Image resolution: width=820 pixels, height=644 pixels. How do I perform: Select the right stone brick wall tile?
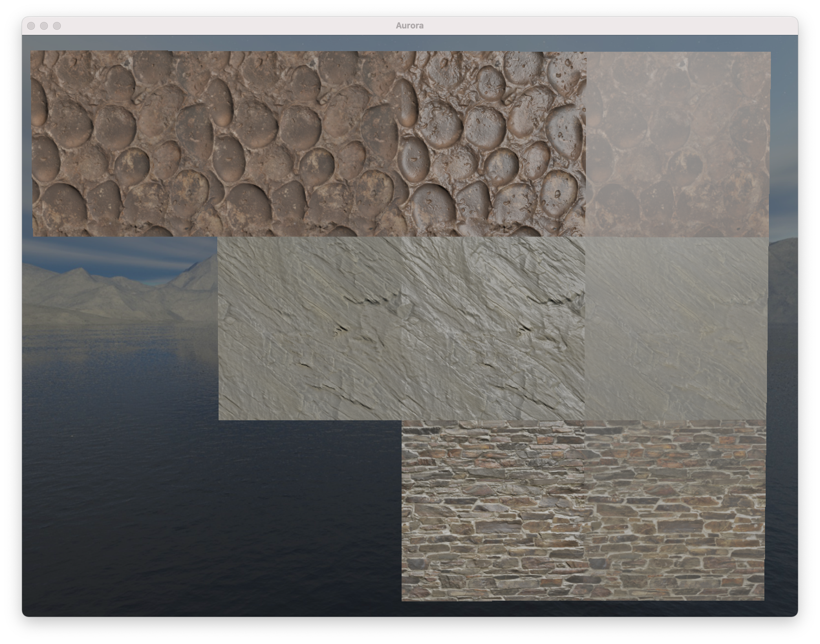coord(675,510)
